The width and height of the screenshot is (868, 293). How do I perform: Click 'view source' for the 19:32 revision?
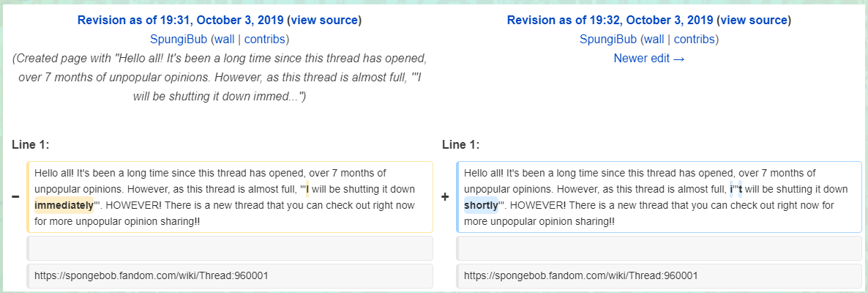(x=755, y=21)
